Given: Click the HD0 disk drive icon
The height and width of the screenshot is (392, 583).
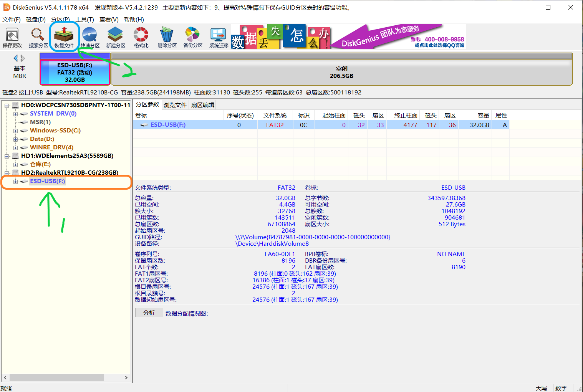Looking at the screenshot, I should coord(15,105).
